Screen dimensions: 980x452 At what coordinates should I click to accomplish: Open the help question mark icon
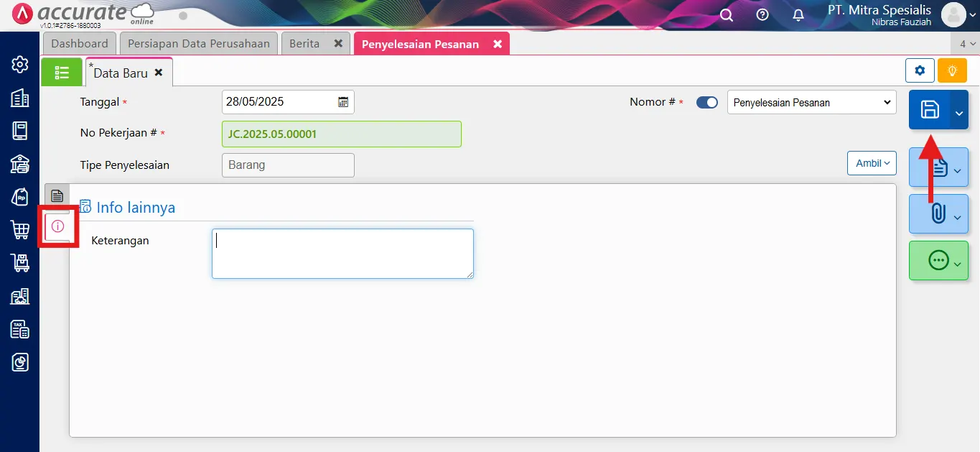[762, 15]
